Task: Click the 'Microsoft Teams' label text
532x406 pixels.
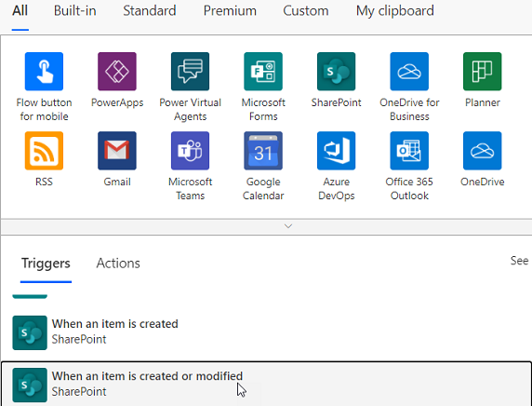Action: (x=190, y=188)
